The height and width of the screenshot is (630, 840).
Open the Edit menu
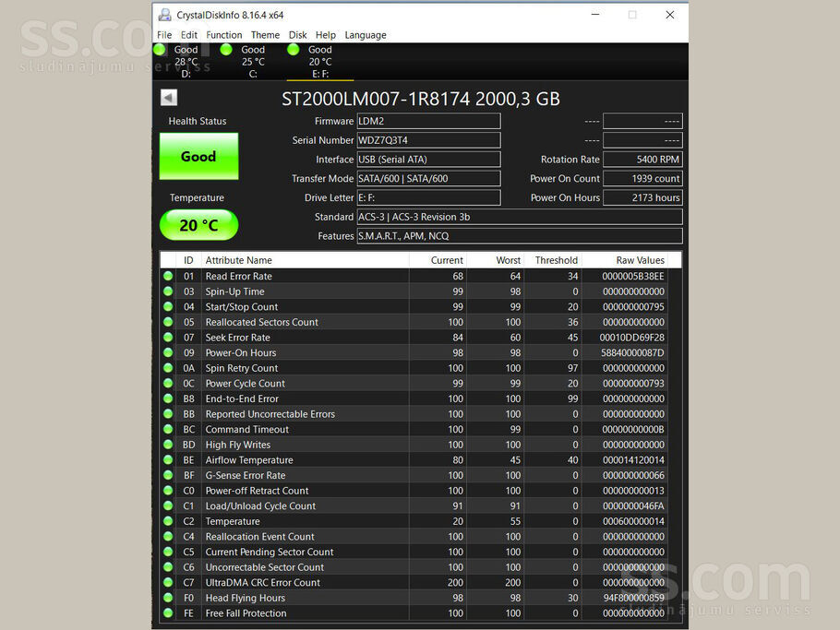tap(188, 35)
